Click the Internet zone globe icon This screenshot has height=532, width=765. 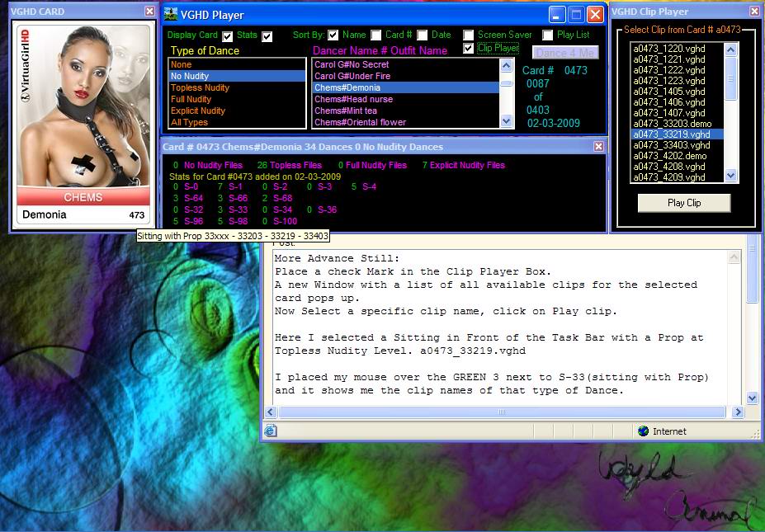point(644,431)
